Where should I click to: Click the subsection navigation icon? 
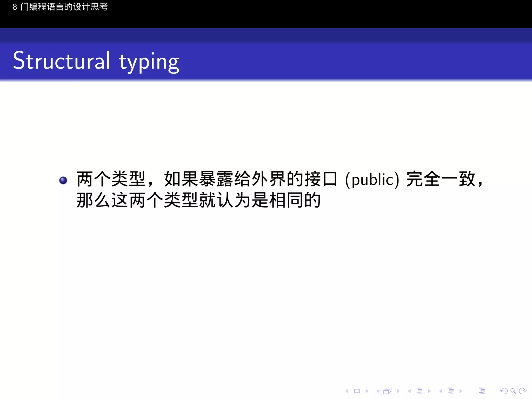tap(420, 391)
